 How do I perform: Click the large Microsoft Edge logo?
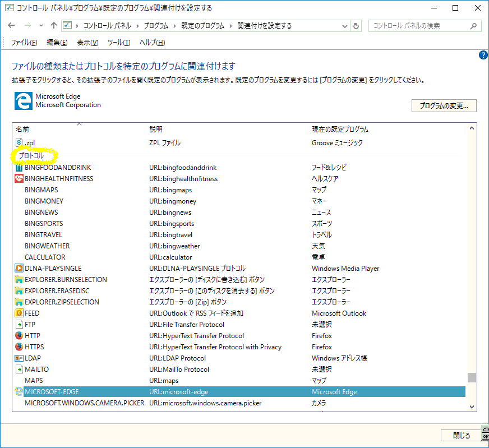(24, 101)
